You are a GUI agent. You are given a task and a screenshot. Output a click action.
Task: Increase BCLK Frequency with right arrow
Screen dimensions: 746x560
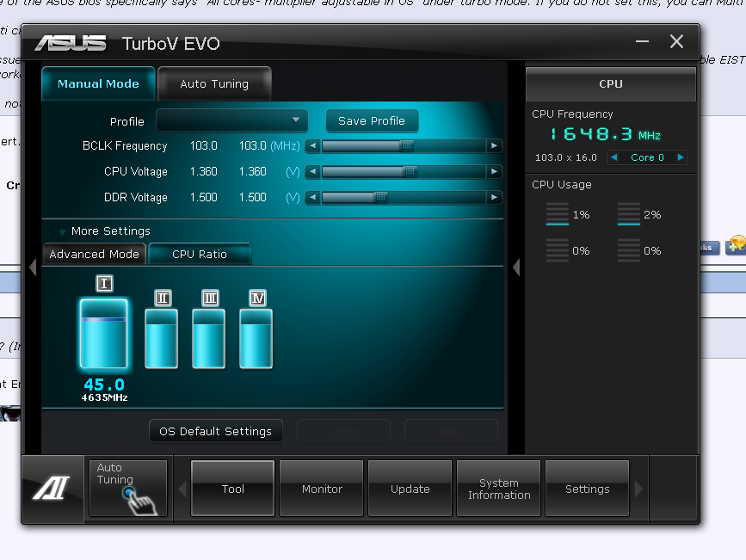coord(494,145)
